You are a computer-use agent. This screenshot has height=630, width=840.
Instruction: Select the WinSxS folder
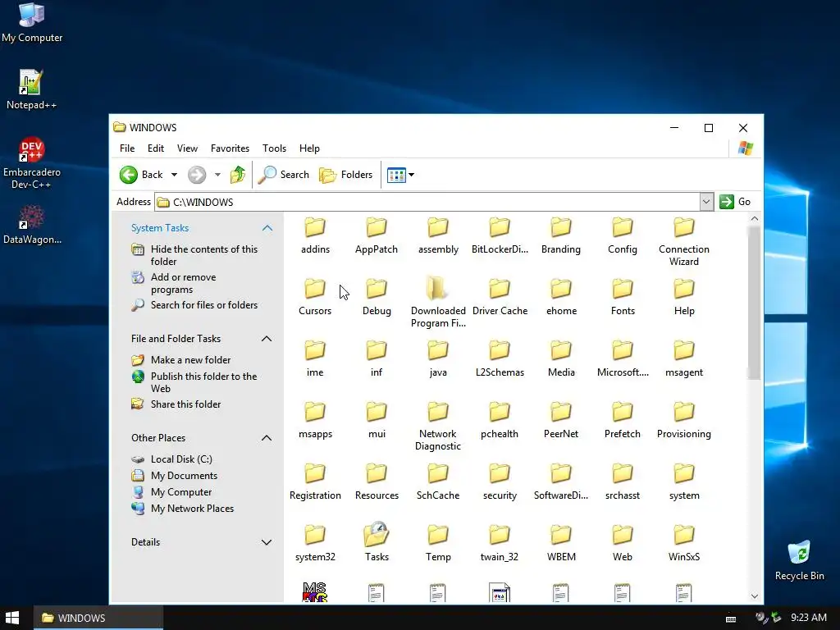click(684, 543)
